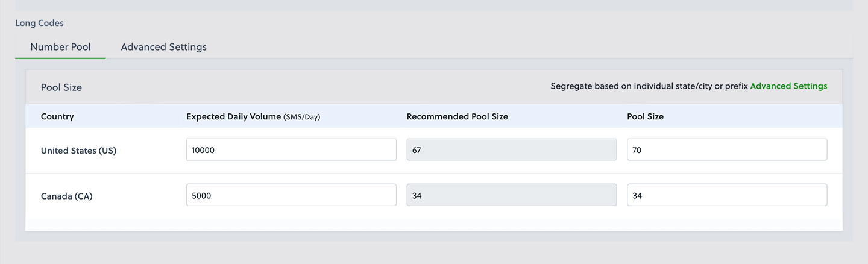Click the (SMS/Day) unit label
The width and height of the screenshot is (868, 264).
301,117
